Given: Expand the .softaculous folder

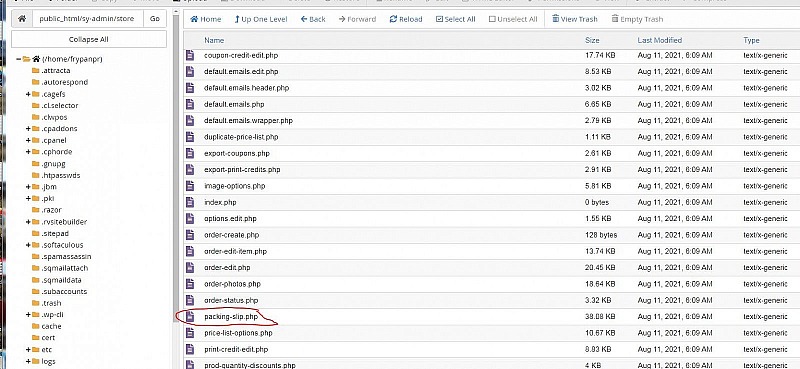Looking at the screenshot, I should [x=28, y=245].
